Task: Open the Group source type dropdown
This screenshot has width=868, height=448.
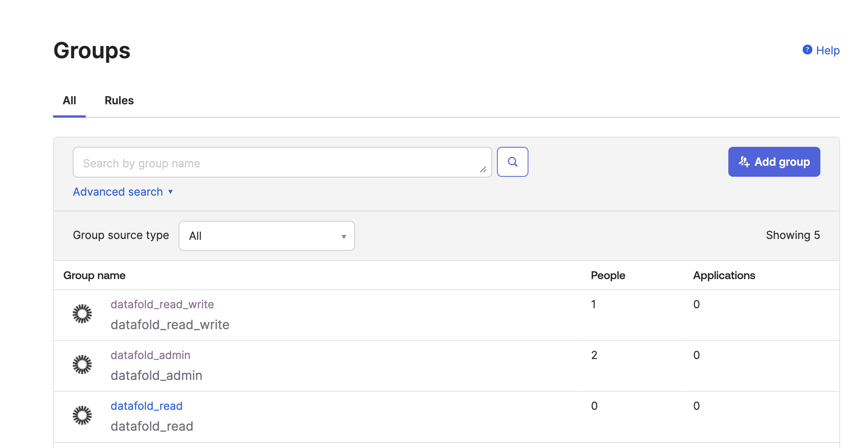Action: click(x=267, y=236)
